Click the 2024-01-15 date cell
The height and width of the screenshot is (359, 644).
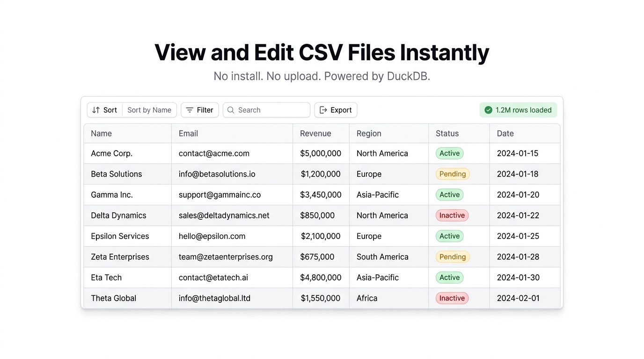tap(525, 153)
